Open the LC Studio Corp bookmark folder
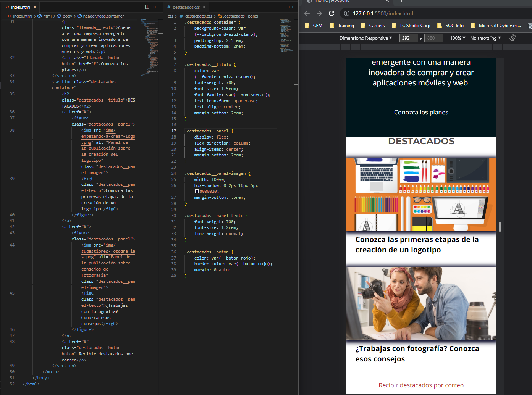Screen dimensions: 532x395 [411, 26]
